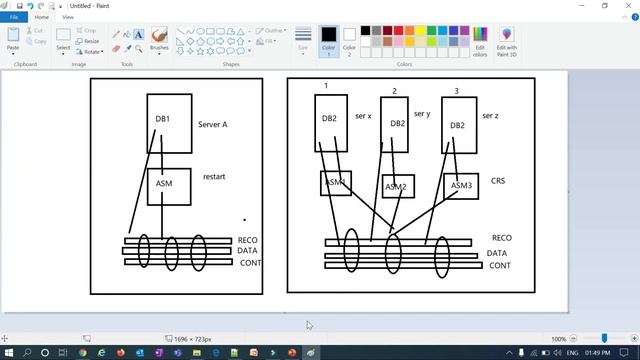The width and height of the screenshot is (640, 360).
Task: Open the shape Outline dropdown
Action: pyautogui.click(x=271, y=31)
